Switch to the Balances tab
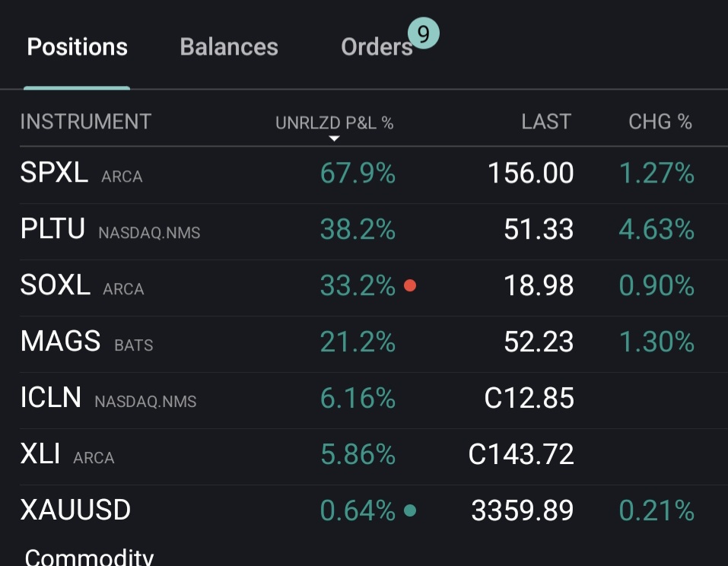 coord(229,47)
